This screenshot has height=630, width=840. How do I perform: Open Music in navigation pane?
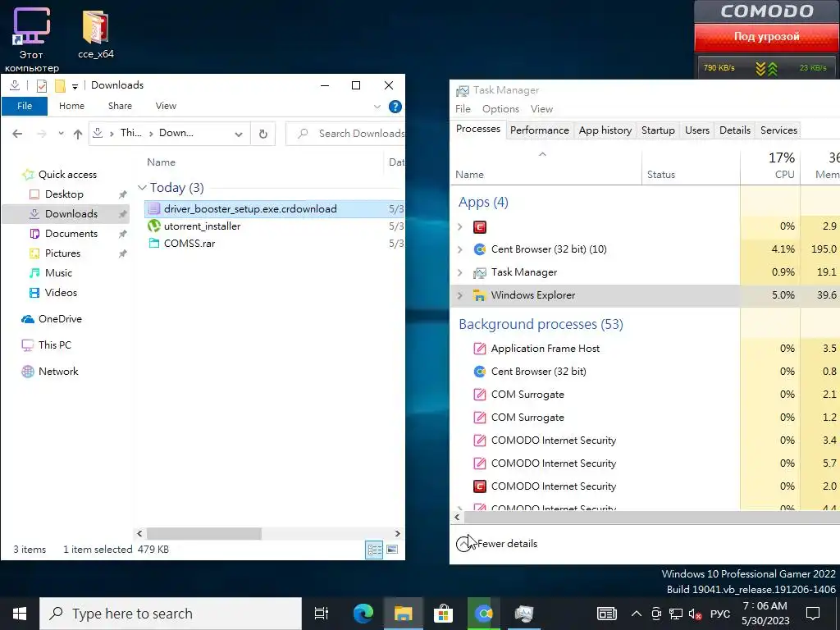click(x=58, y=273)
